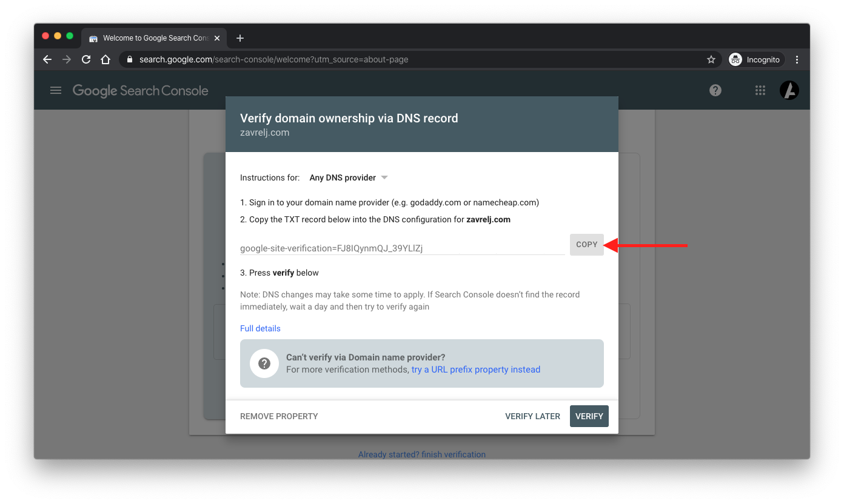View site info via the padlock icon

[x=129, y=59]
